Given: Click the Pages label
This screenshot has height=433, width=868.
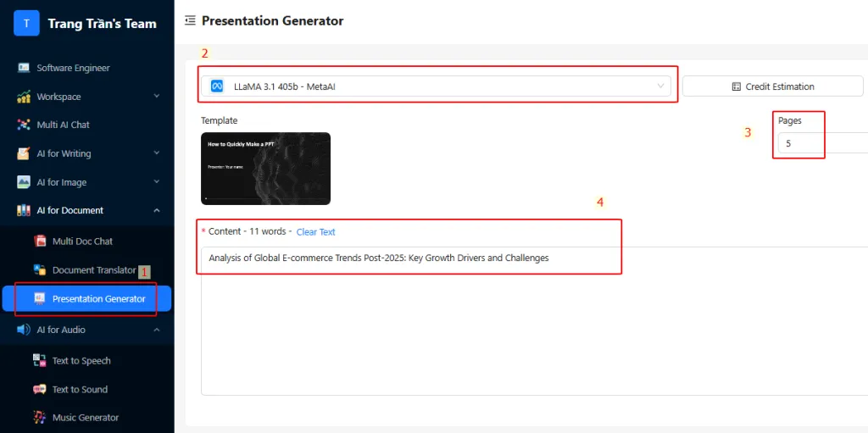Looking at the screenshot, I should tap(790, 120).
